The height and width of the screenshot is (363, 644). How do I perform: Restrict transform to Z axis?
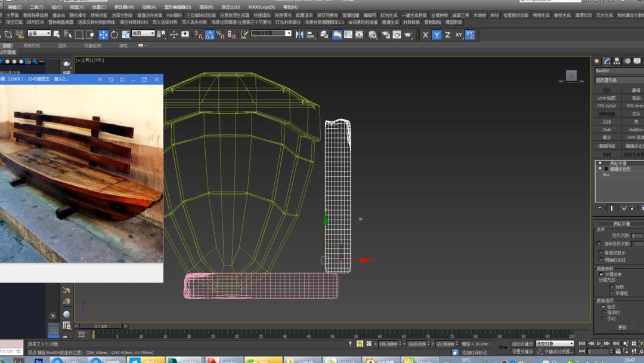point(447,35)
